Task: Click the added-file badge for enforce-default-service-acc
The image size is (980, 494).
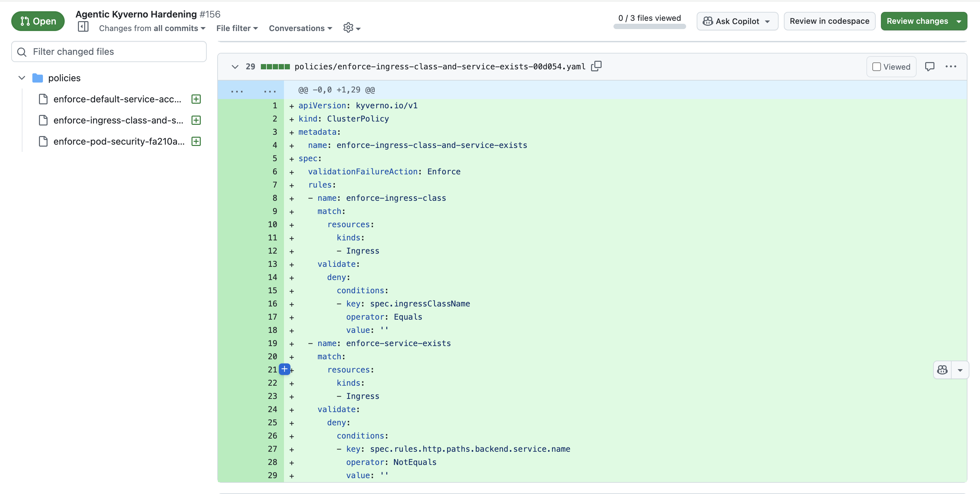Action: (x=196, y=99)
